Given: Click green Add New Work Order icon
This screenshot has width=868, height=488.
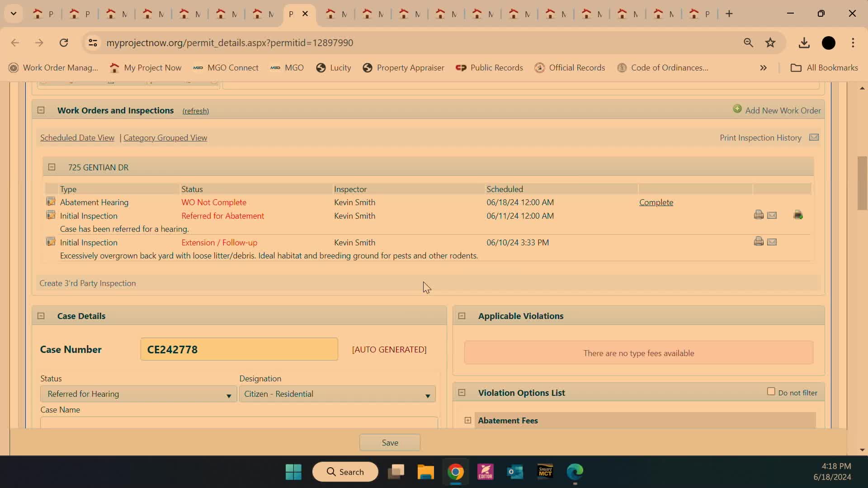Looking at the screenshot, I should point(737,109).
